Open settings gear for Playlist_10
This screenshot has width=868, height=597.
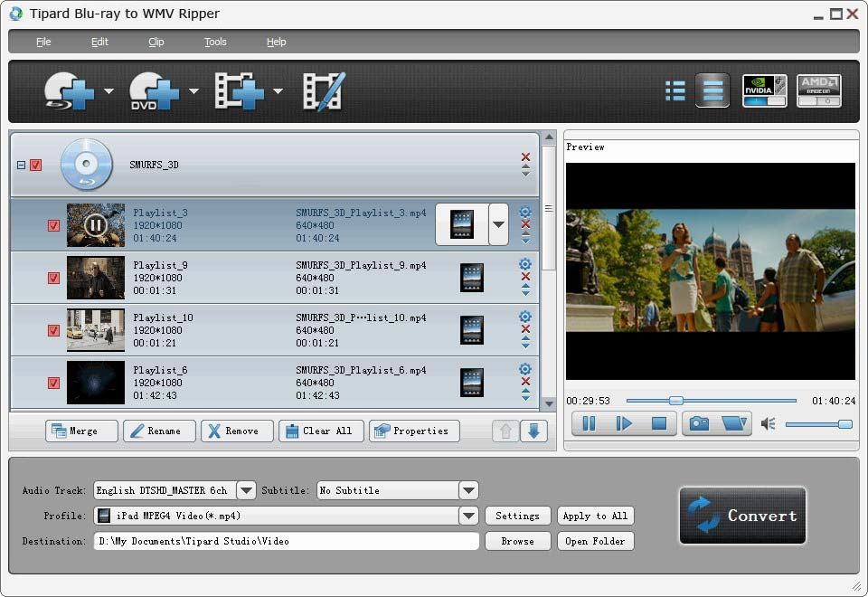point(525,317)
